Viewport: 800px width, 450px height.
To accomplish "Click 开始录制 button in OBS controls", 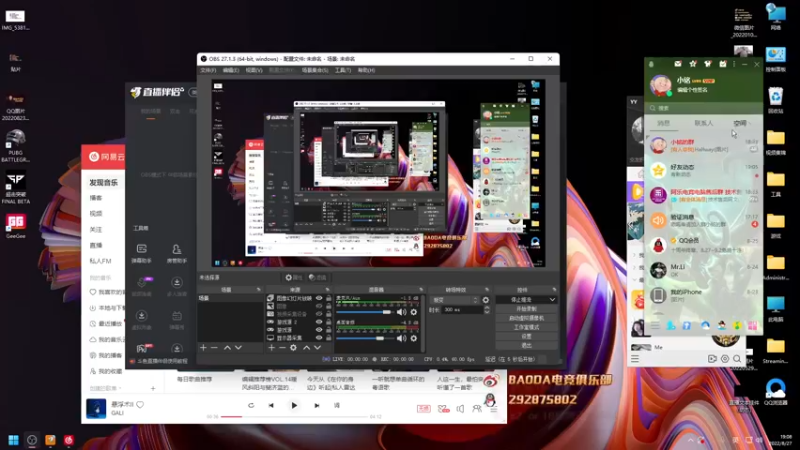I will pyautogui.click(x=526, y=309).
